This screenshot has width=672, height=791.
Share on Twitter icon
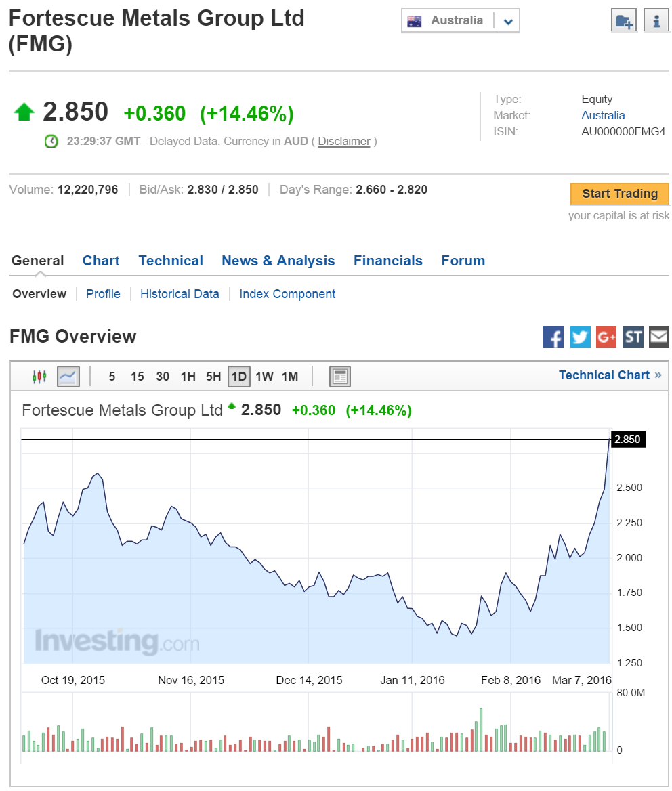pos(580,337)
